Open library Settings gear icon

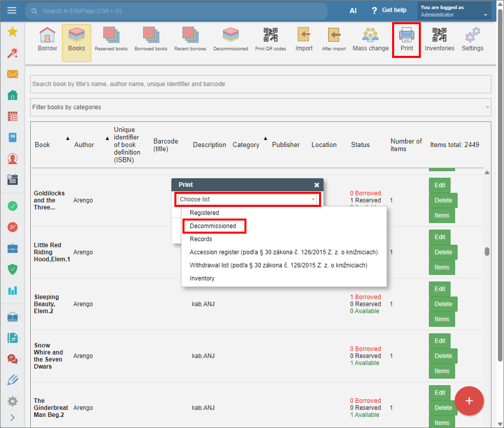pyautogui.click(x=472, y=40)
